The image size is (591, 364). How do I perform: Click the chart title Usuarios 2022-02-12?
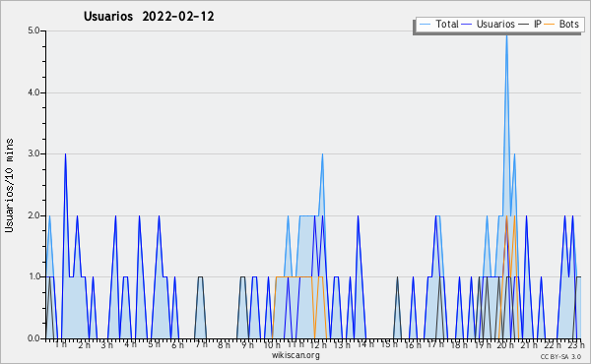(149, 16)
